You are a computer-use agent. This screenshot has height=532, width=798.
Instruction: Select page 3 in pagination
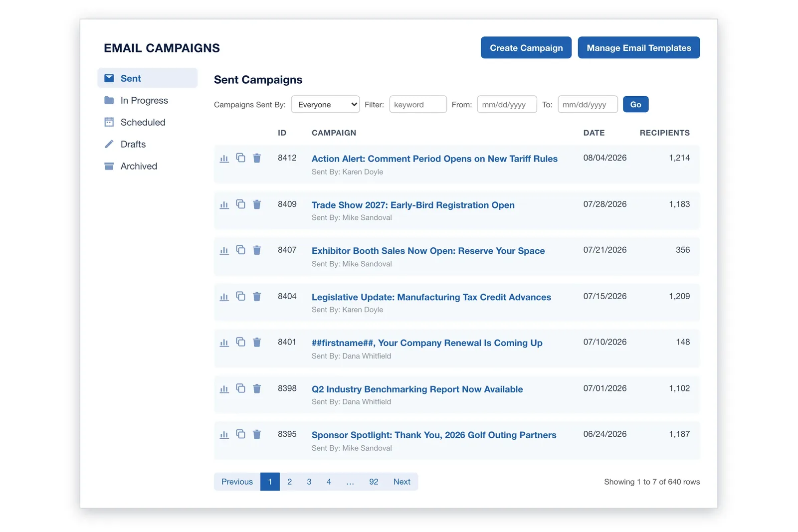click(309, 482)
